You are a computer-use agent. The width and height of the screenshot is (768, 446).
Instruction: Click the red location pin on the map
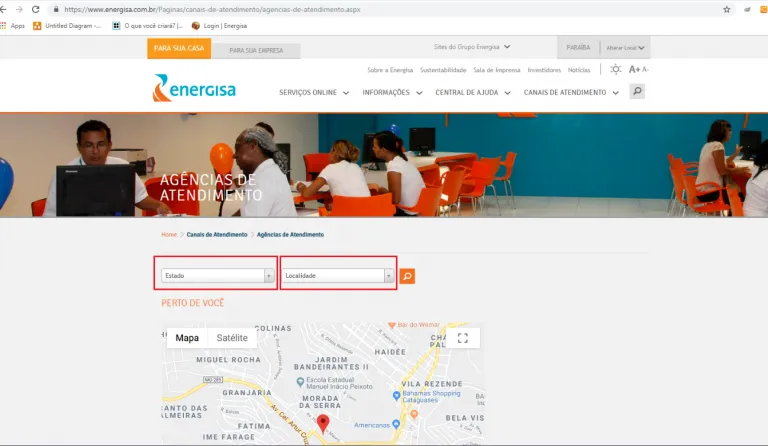[323, 423]
